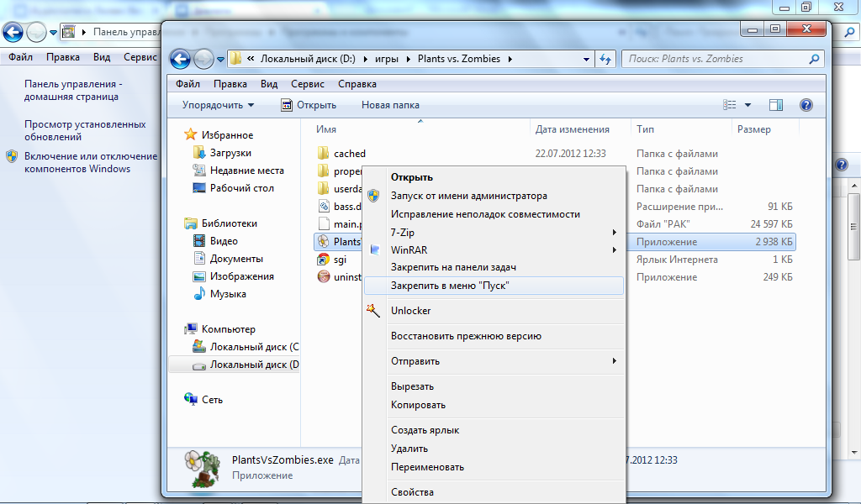The height and width of the screenshot is (504, 861).
Task: Click the Network icon in sidebar
Action: [191, 399]
